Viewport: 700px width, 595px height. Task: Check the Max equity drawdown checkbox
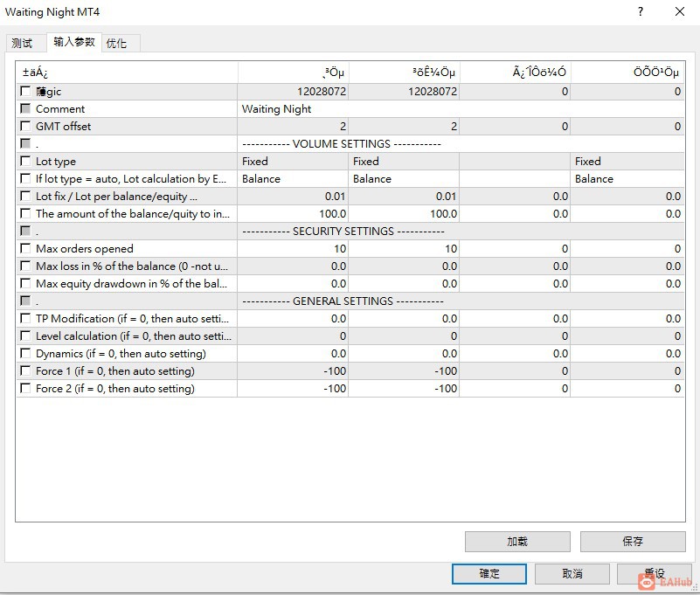point(25,283)
